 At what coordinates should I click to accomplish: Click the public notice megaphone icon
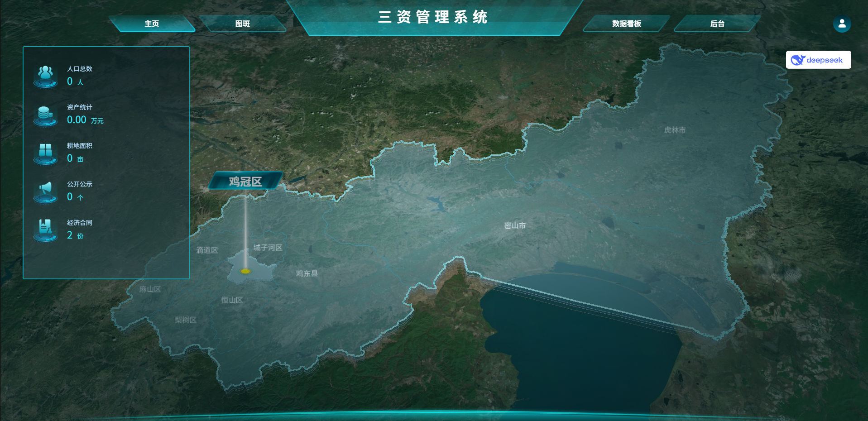tap(45, 191)
